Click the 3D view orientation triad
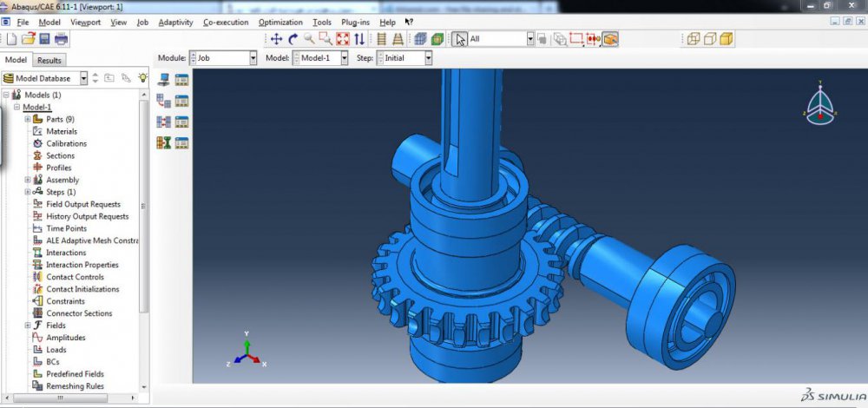This screenshot has width=868, height=408. (820, 104)
